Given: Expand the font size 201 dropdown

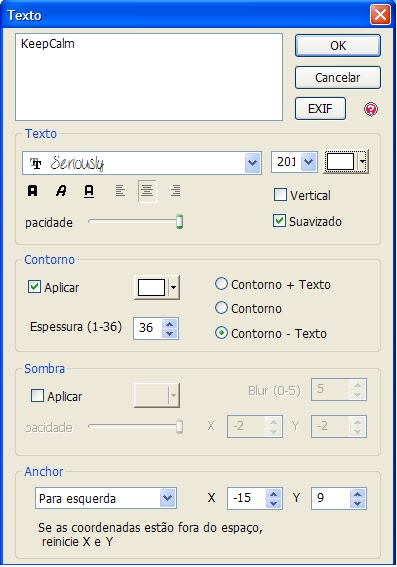Looking at the screenshot, I should point(309,162).
